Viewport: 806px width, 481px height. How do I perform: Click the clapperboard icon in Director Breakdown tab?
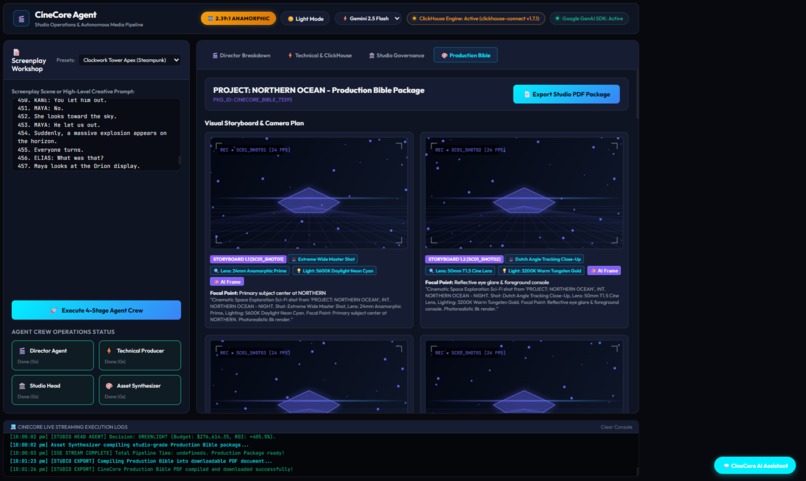(215, 56)
